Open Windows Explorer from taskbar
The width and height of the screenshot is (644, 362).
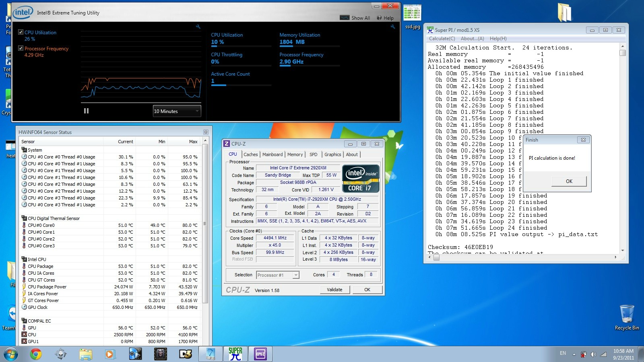(86, 354)
